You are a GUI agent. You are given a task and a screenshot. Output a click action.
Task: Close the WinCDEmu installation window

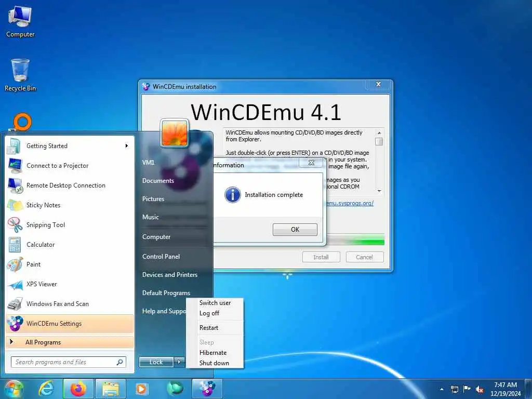378,85
